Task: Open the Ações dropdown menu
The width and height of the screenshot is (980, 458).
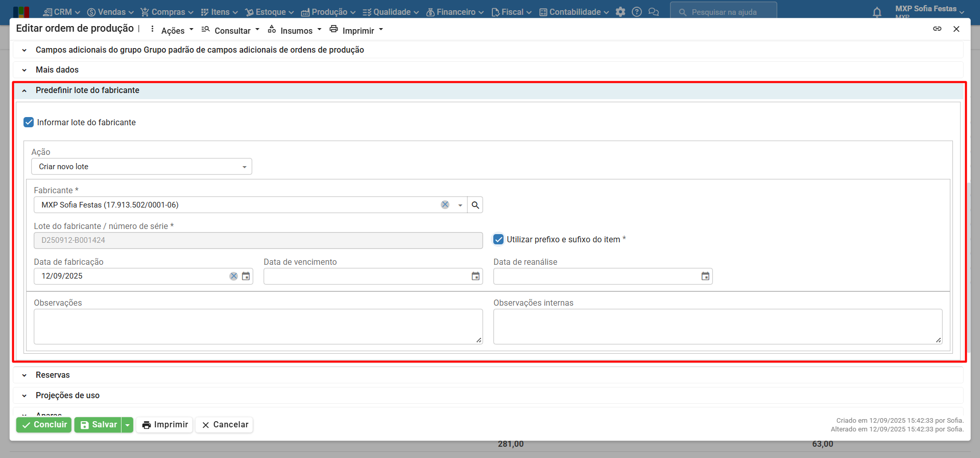Action: pos(177,30)
